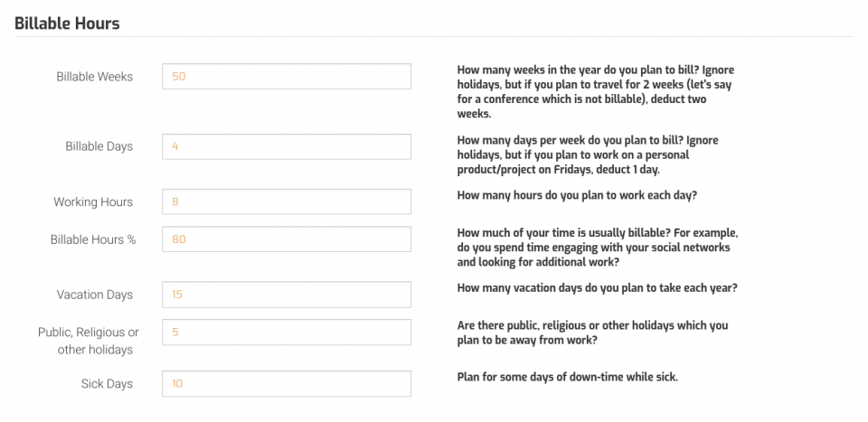Click the Public, Religious or other holidays input
The width and height of the screenshot is (868, 422).
pos(287,332)
